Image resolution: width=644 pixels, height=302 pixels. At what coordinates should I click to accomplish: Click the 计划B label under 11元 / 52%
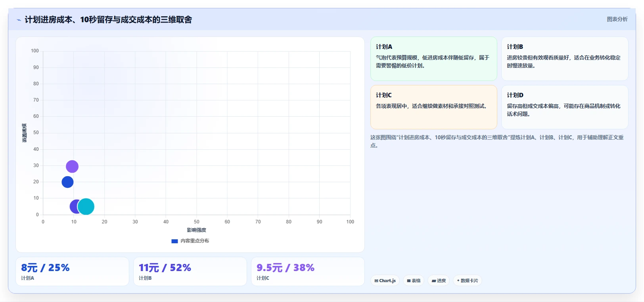click(145, 278)
